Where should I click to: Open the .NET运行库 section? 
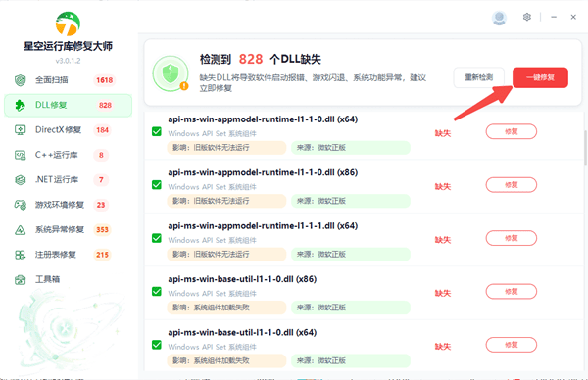(68, 180)
